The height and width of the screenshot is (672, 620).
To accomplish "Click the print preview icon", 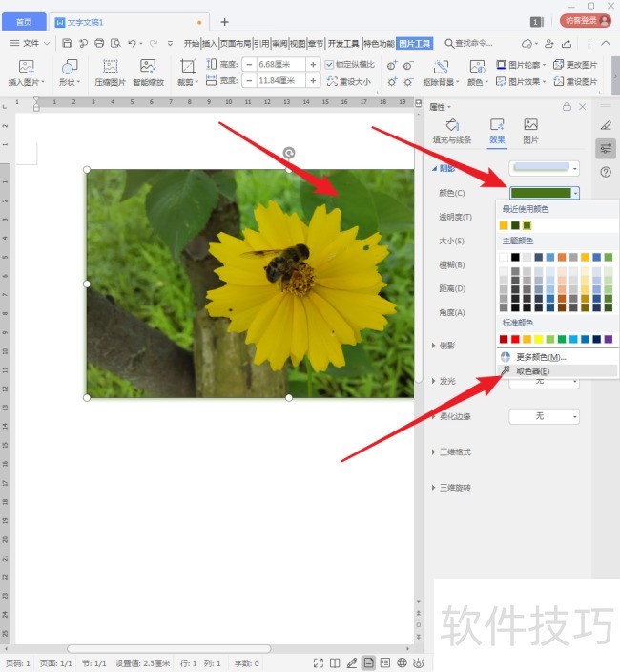I will 115,43.
